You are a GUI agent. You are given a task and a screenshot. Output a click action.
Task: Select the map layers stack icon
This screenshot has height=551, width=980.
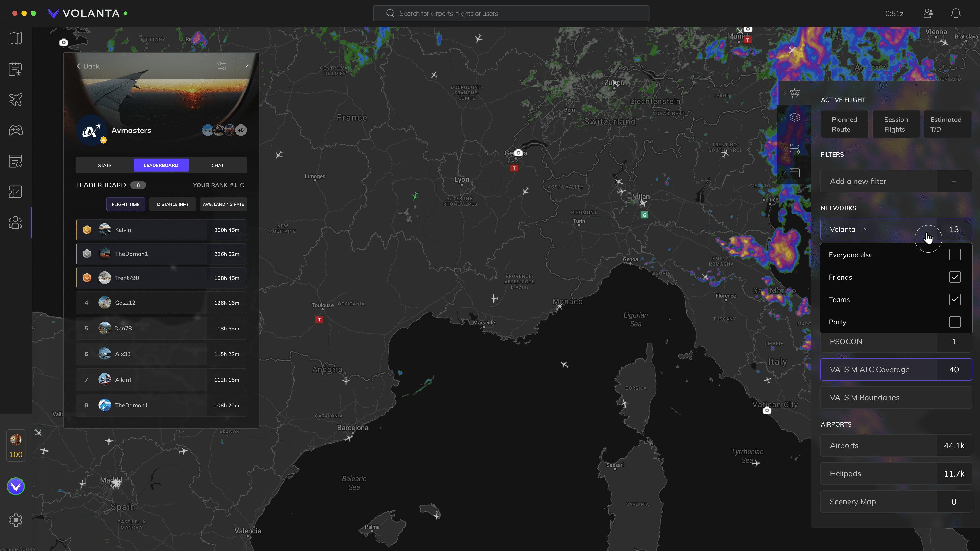click(794, 118)
